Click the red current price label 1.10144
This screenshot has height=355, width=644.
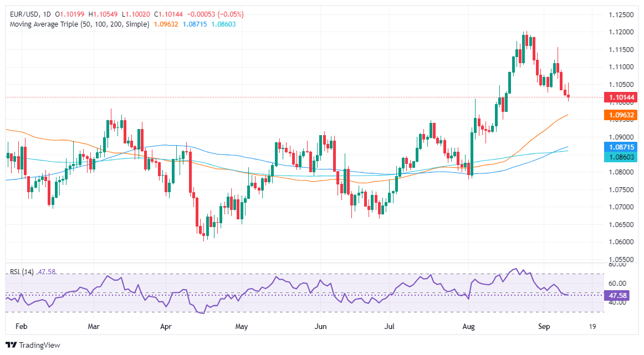tap(621, 97)
